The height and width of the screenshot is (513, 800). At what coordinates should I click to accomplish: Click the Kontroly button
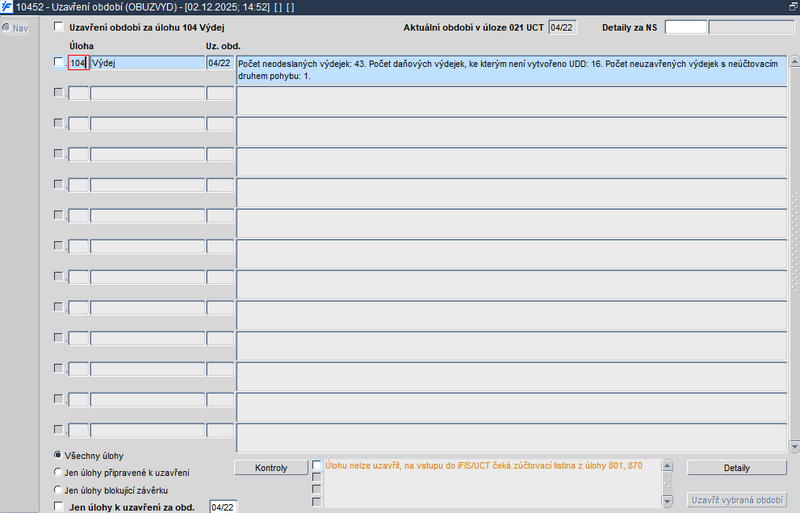[271, 468]
